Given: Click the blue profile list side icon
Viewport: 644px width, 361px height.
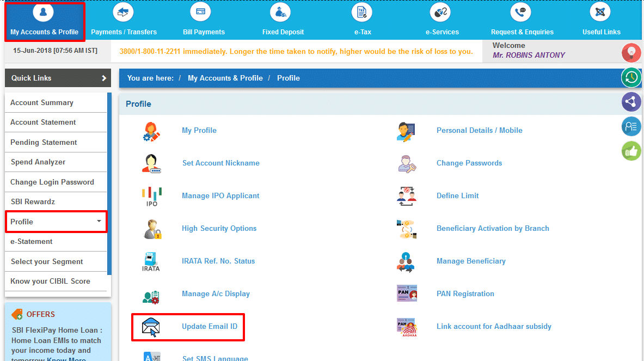Looking at the screenshot, I should tap(631, 126).
